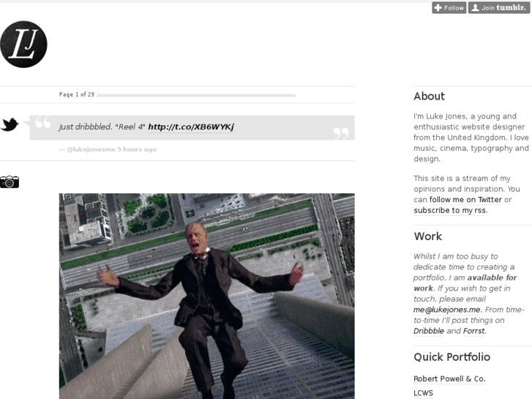This screenshot has height=399, width=532.
Task: Click the Just dribbbled "Reel 4" text
Action: tap(102, 127)
